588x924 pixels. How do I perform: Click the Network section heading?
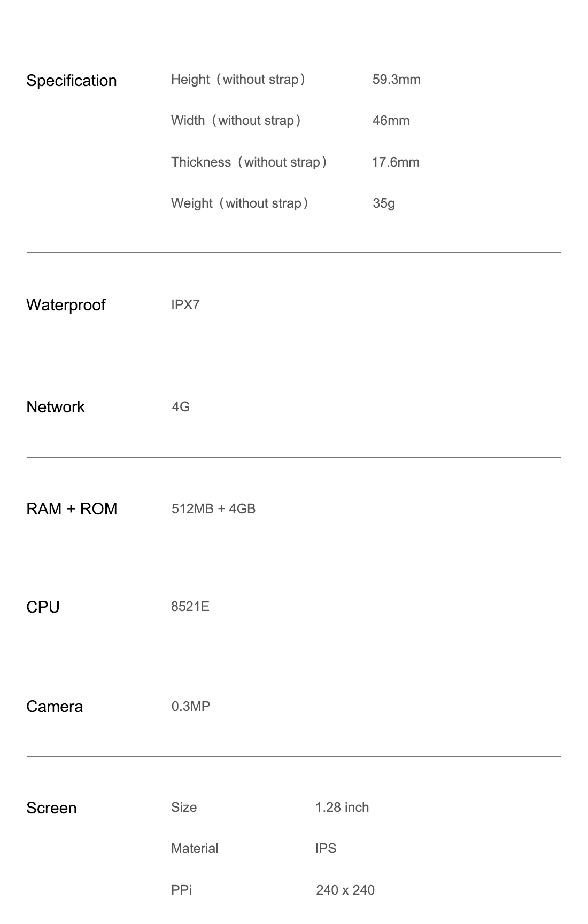(56, 407)
